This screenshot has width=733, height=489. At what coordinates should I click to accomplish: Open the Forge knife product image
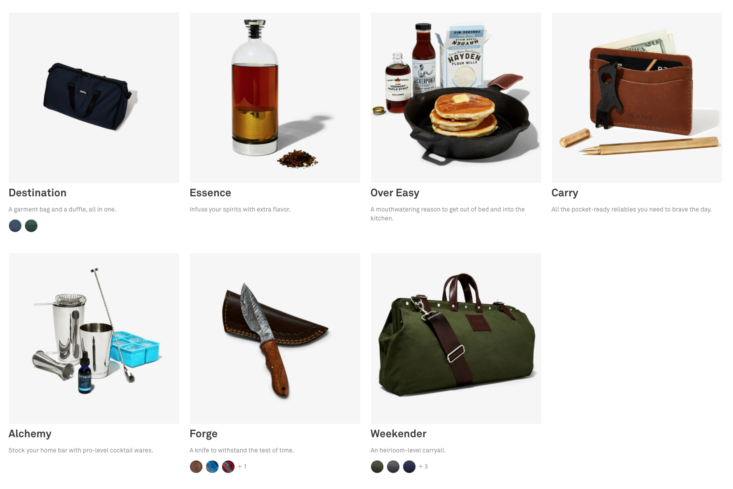pyautogui.click(x=275, y=338)
